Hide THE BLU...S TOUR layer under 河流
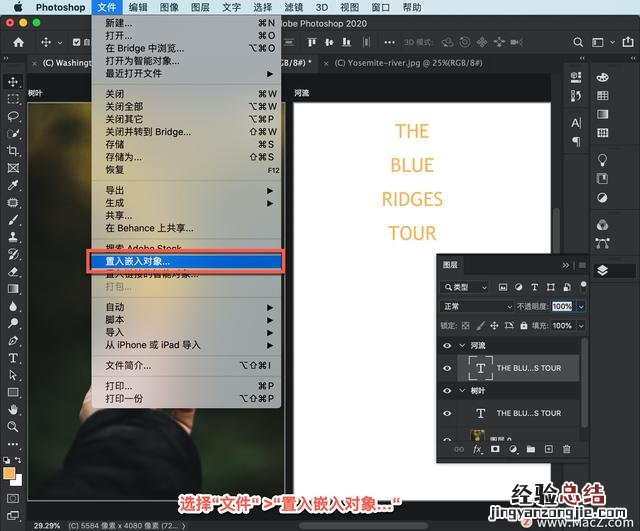 (447, 368)
